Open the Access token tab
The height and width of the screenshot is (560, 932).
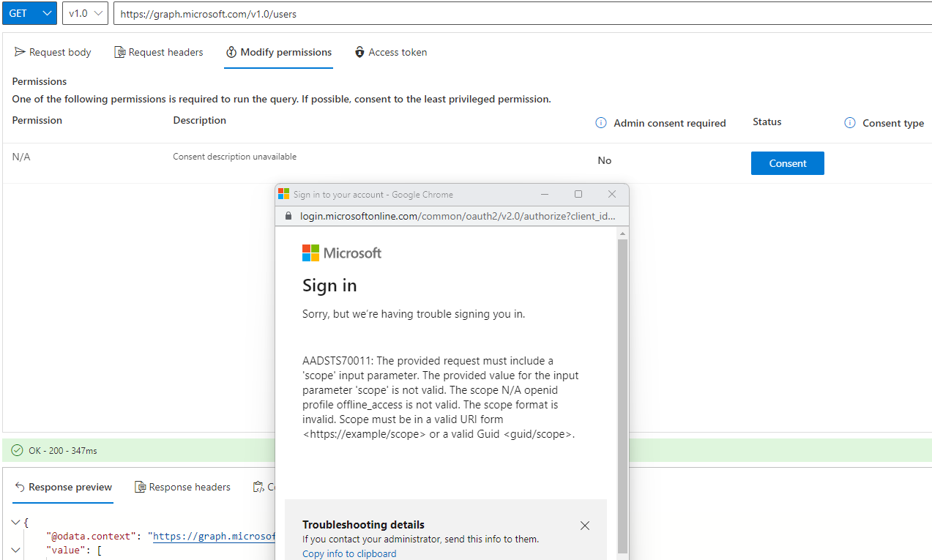pyautogui.click(x=390, y=52)
